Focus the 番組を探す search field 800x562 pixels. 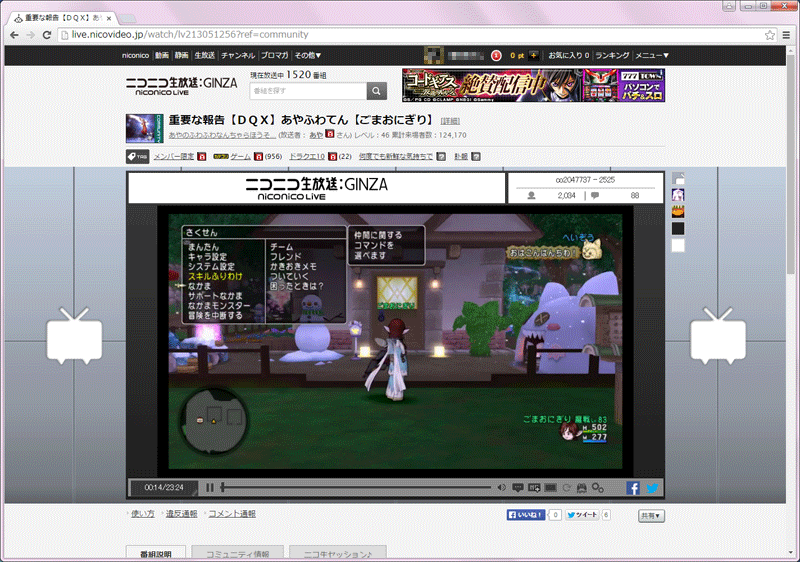coord(308,91)
